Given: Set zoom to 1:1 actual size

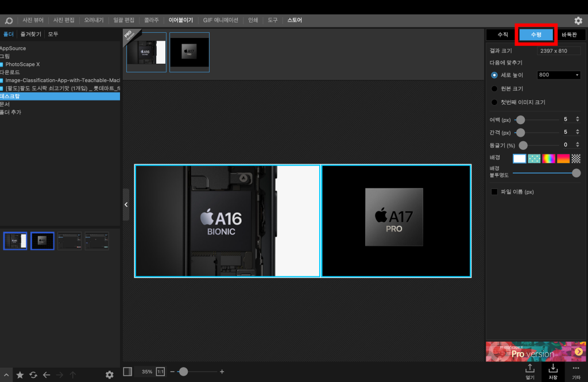Looking at the screenshot, I should tap(160, 372).
